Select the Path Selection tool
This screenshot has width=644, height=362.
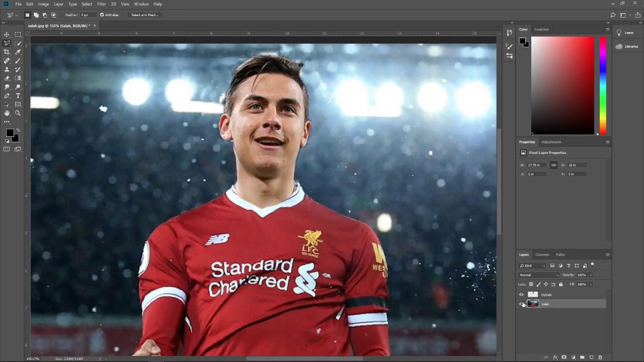tap(7, 105)
